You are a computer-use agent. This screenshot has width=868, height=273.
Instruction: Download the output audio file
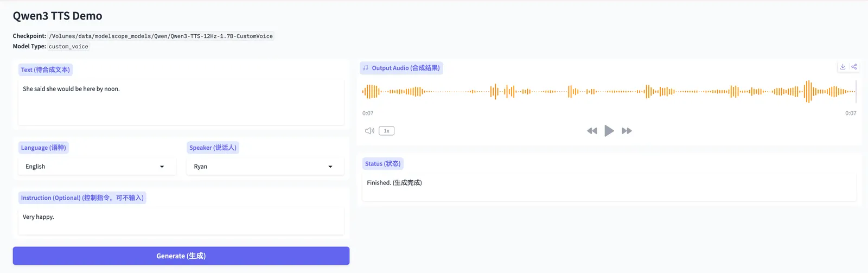[x=843, y=67]
